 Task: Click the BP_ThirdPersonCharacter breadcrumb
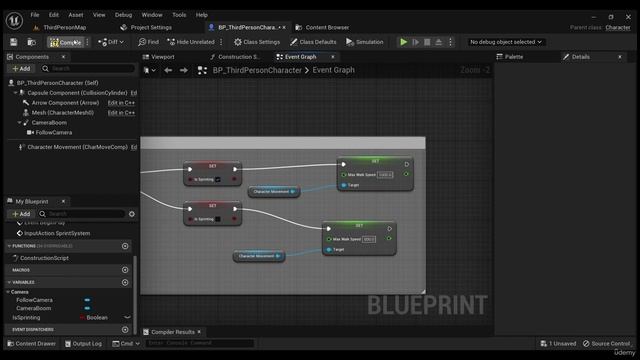pos(257,70)
